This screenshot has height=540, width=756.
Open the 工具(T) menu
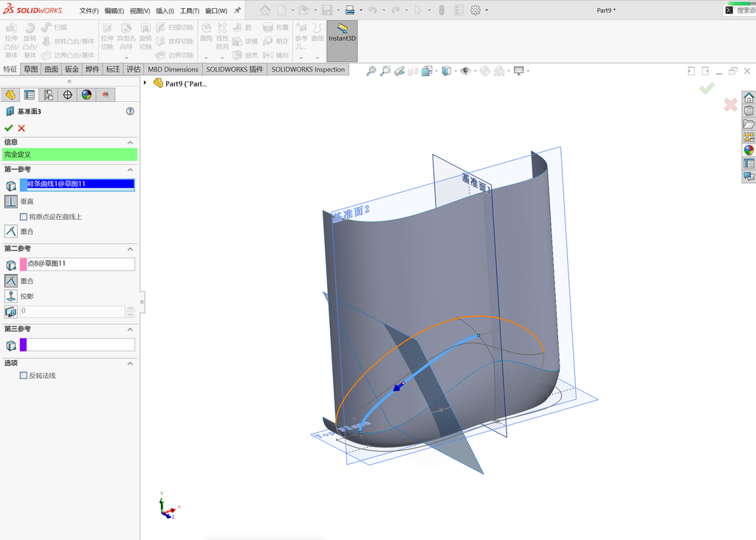click(190, 10)
